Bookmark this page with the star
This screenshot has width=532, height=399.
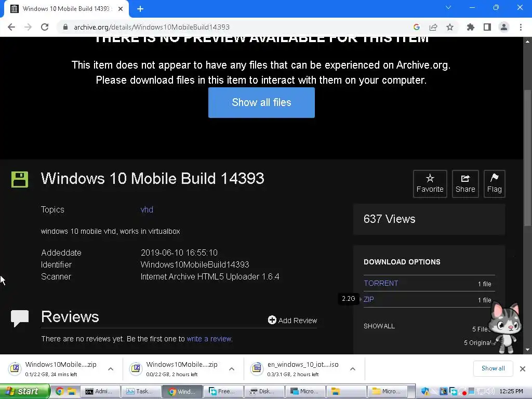(450, 27)
